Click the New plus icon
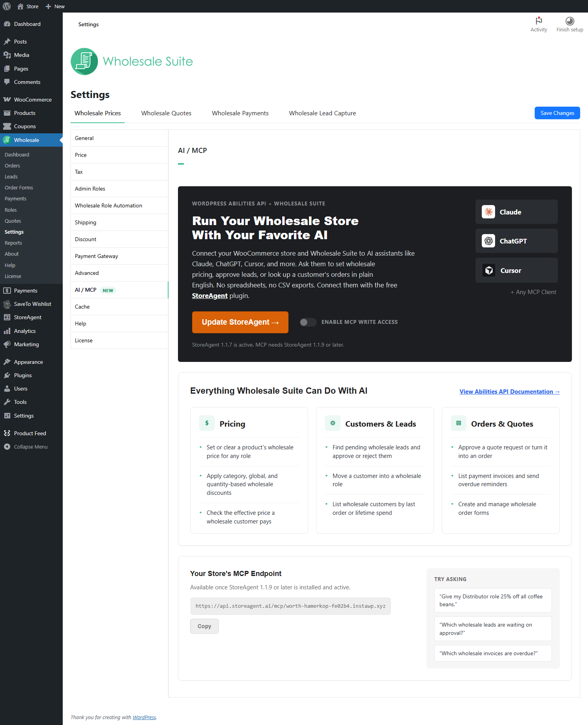Image resolution: width=588 pixels, height=725 pixels. [48, 6]
